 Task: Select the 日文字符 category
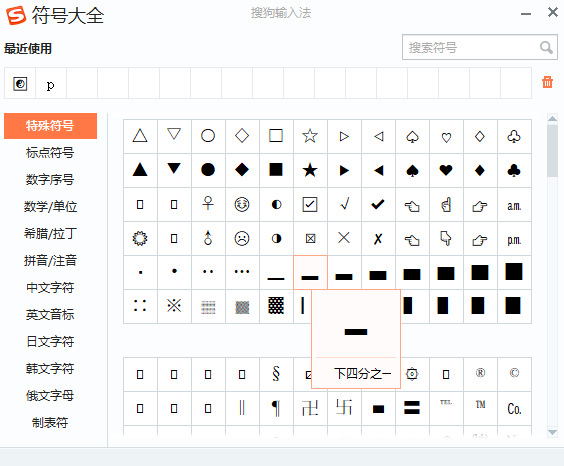click(x=50, y=341)
